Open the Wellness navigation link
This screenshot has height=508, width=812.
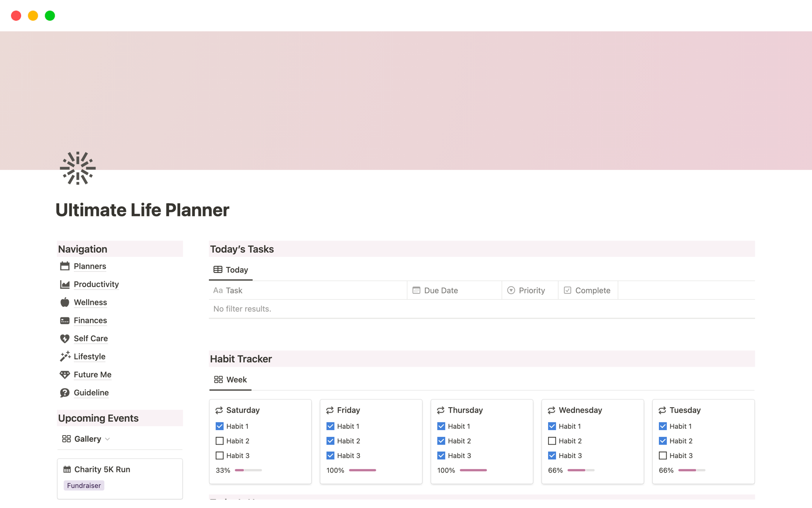coord(90,302)
